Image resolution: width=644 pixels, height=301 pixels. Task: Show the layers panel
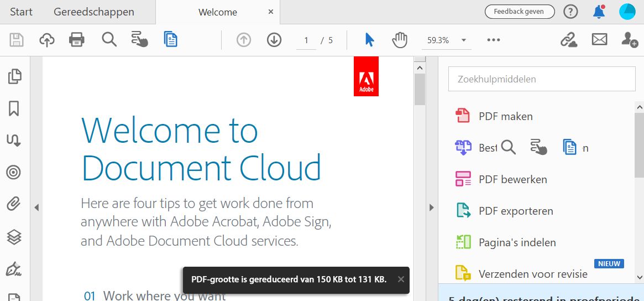pyautogui.click(x=14, y=237)
